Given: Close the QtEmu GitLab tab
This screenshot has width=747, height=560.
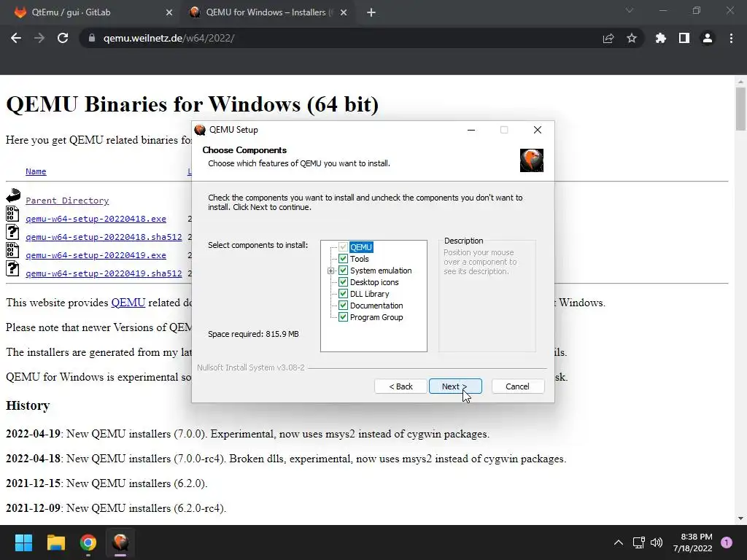Looking at the screenshot, I should click(x=169, y=13).
